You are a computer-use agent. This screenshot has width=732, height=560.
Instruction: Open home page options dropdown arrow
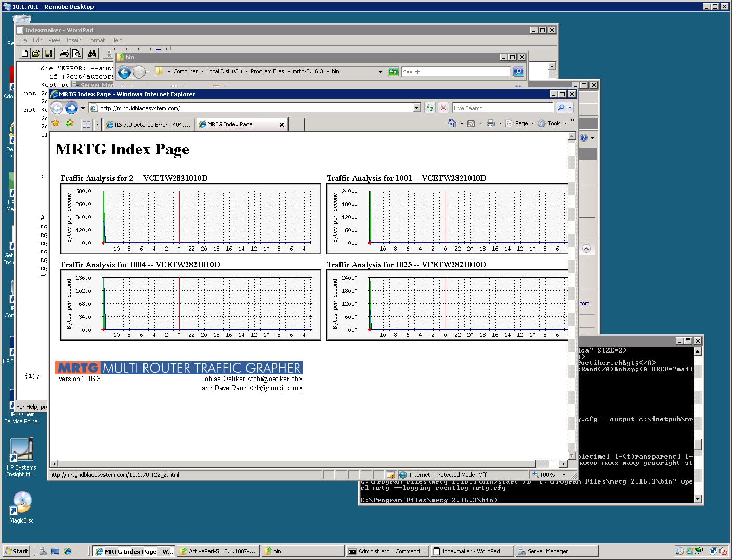point(461,123)
